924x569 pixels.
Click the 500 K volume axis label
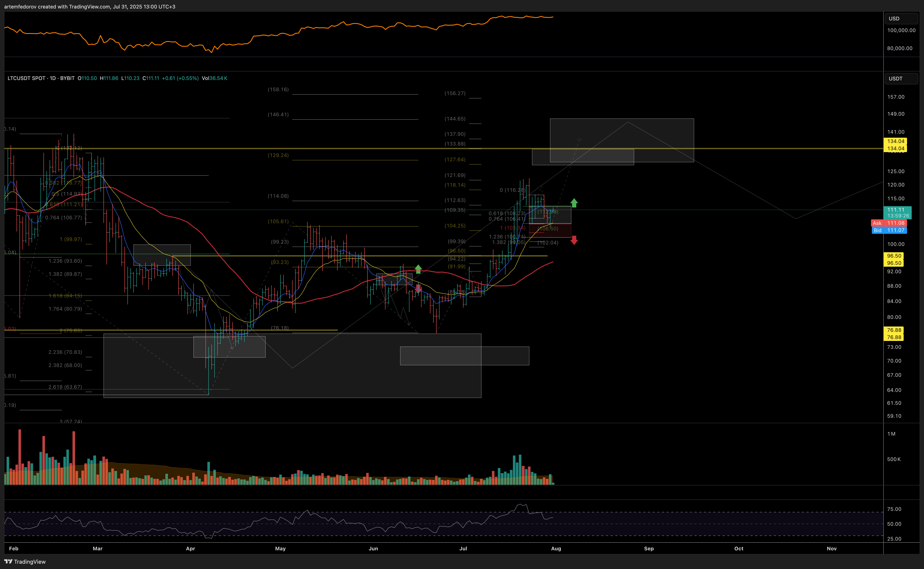(x=893, y=459)
